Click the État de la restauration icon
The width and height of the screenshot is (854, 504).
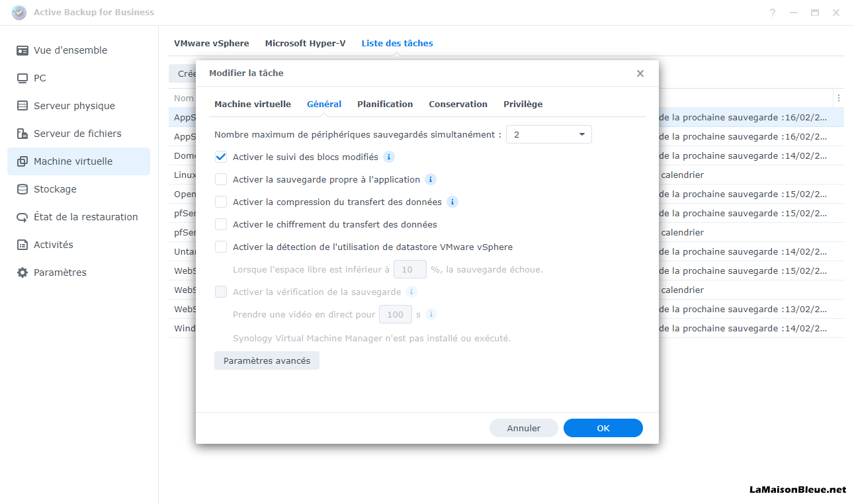22,217
